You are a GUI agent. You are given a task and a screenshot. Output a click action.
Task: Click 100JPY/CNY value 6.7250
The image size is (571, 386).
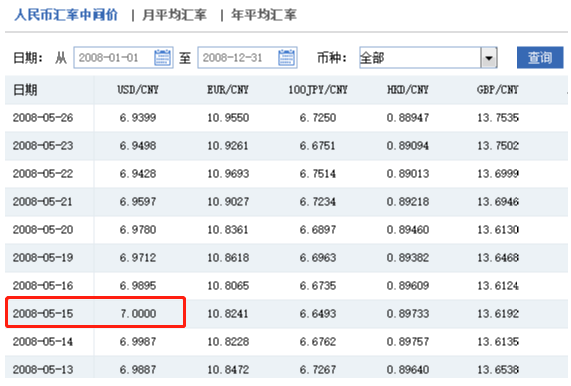pyautogui.click(x=318, y=118)
